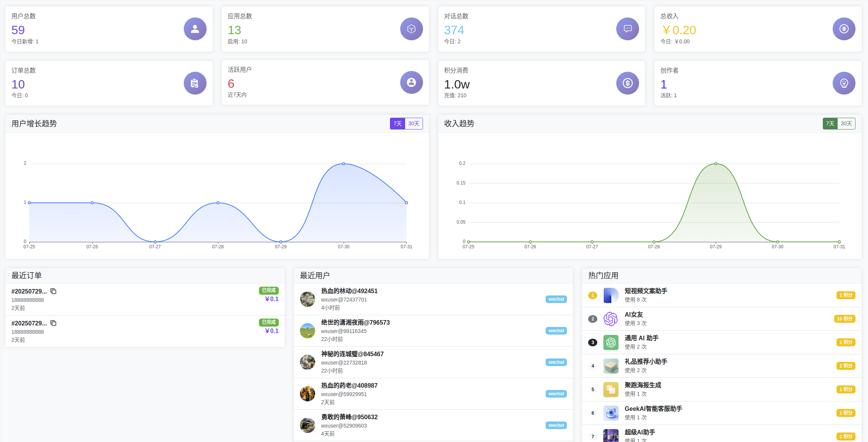Click the 10 积分 badge for AI女友
Screen dimensions: 868x442
[x=844, y=319]
